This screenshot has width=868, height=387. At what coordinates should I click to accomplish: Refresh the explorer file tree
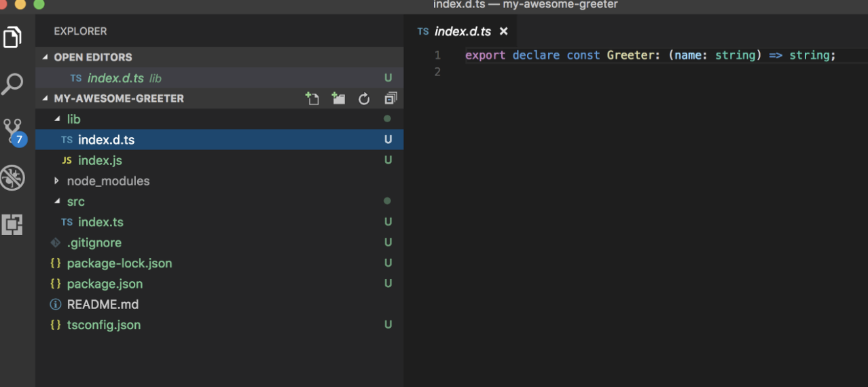pyautogui.click(x=364, y=98)
